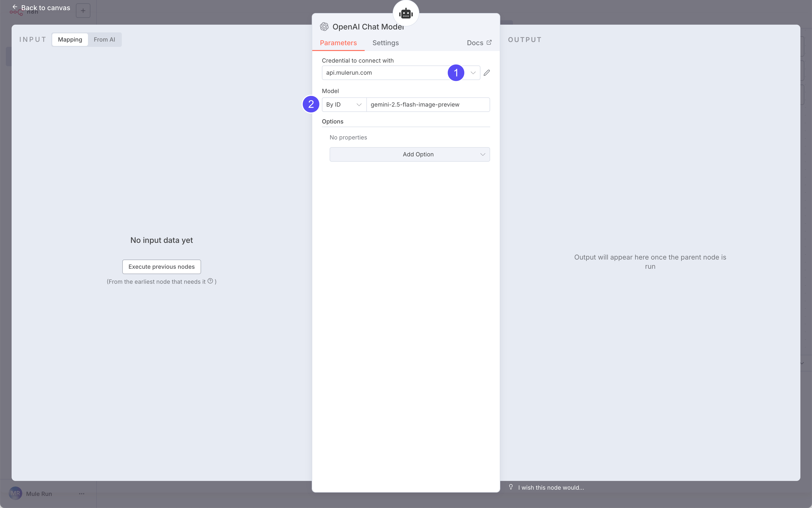Click Execute previous nodes button
Viewport: 812px width, 508px height.
click(x=161, y=266)
